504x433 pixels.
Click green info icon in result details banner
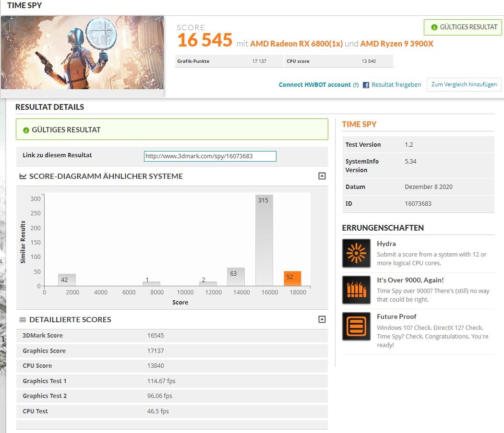click(26, 130)
